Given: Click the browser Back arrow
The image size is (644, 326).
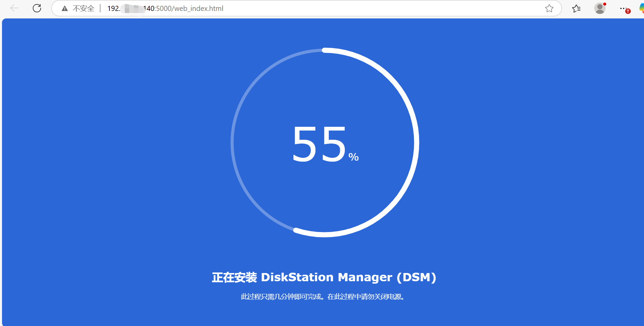Looking at the screenshot, I should pos(14,8).
